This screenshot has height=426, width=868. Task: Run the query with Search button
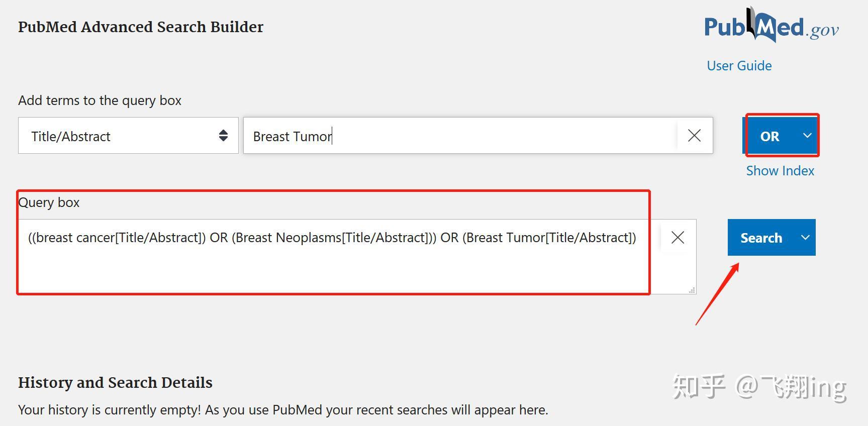point(761,238)
